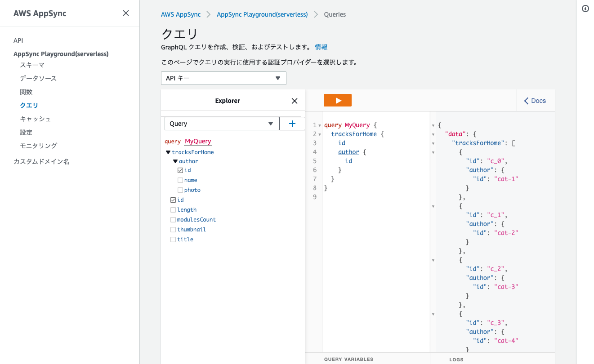The image size is (594, 364).
Task: Enable the thumbnail field checkbox
Action: pyautogui.click(x=173, y=230)
